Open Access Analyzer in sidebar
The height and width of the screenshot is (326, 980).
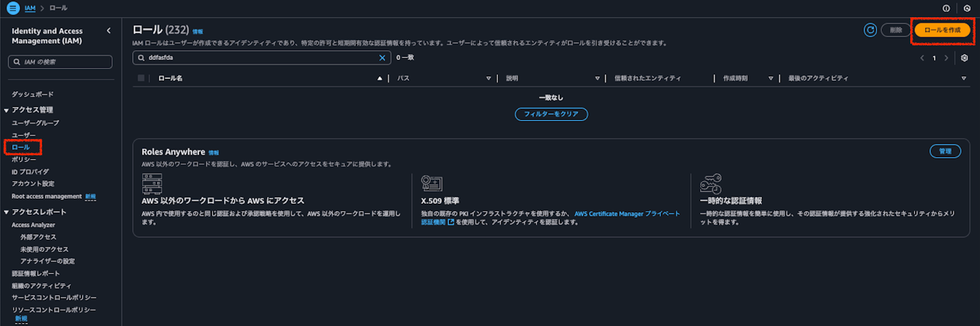tap(33, 225)
